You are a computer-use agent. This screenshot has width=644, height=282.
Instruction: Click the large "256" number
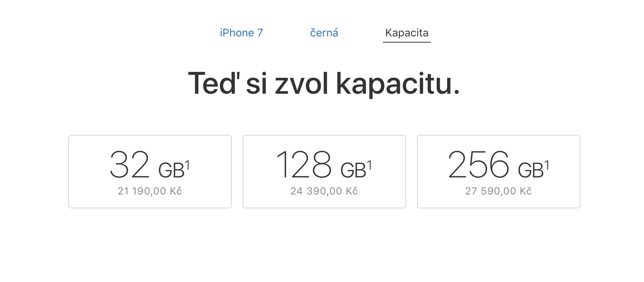click(x=479, y=165)
